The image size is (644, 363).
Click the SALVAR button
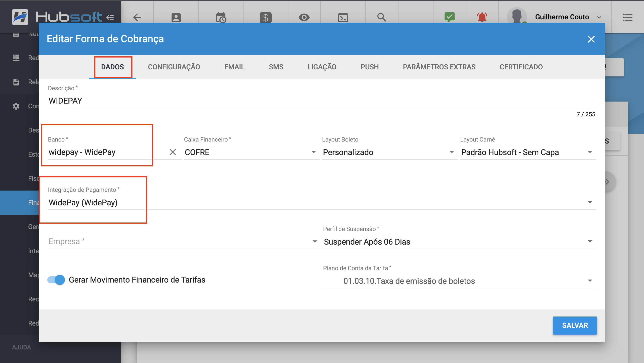(x=575, y=325)
